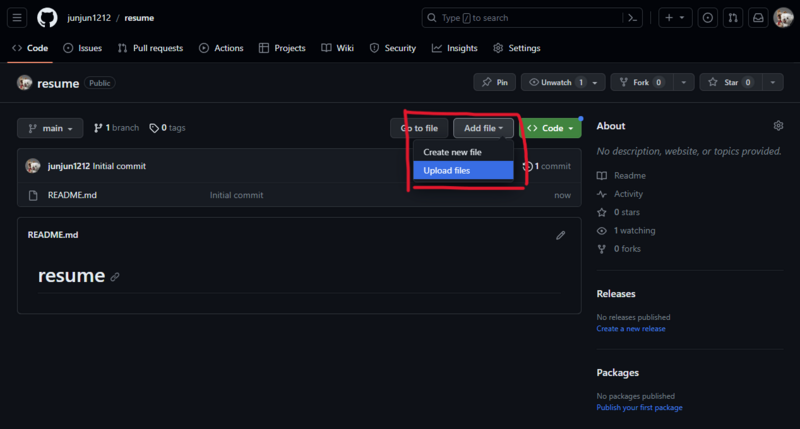Open the Packages heading link

pos(617,372)
